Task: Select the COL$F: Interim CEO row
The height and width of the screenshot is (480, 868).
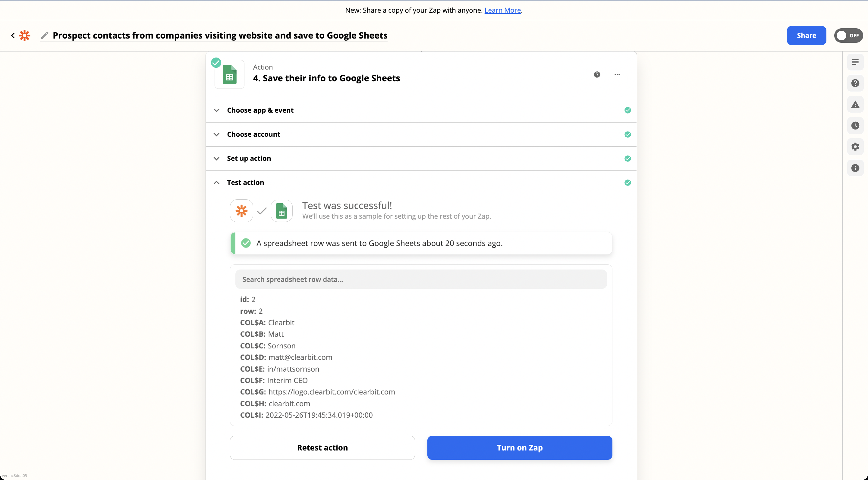Action: [274, 380]
